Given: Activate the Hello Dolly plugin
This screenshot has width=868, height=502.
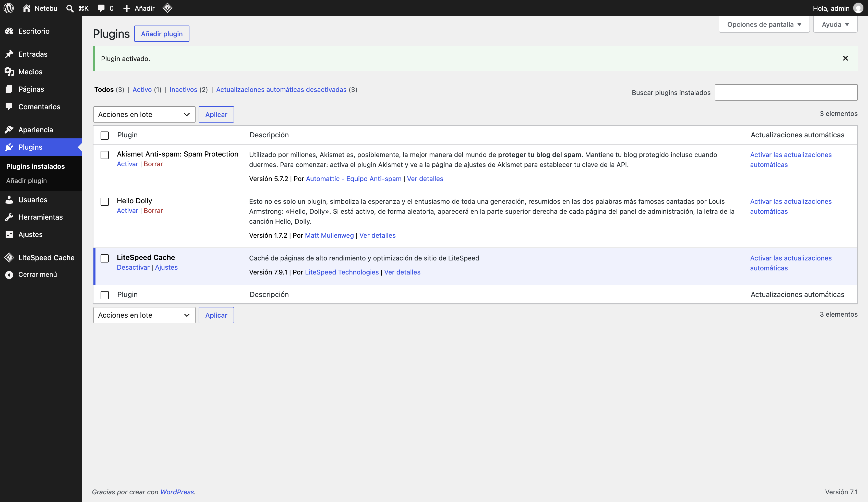Looking at the screenshot, I should (x=127, y=210).
